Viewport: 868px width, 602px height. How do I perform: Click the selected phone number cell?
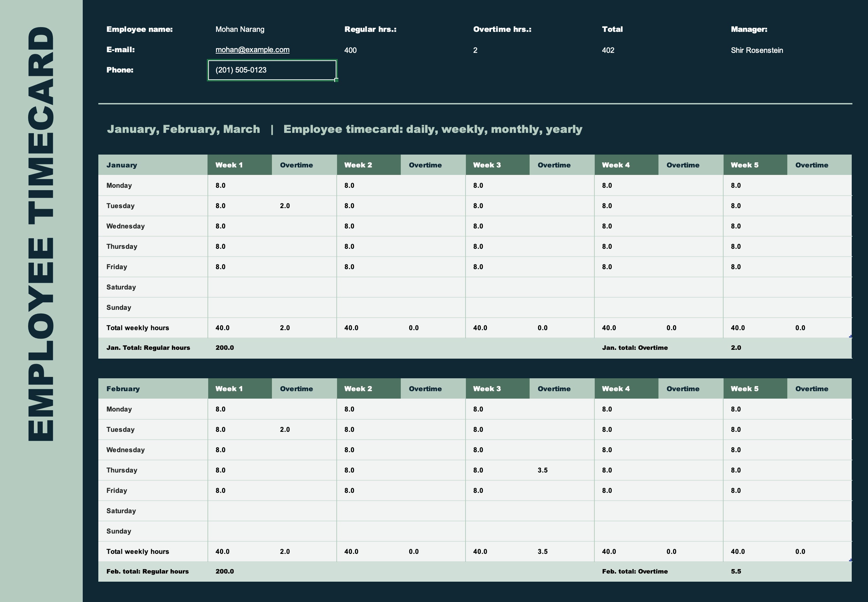click(272, 70)
